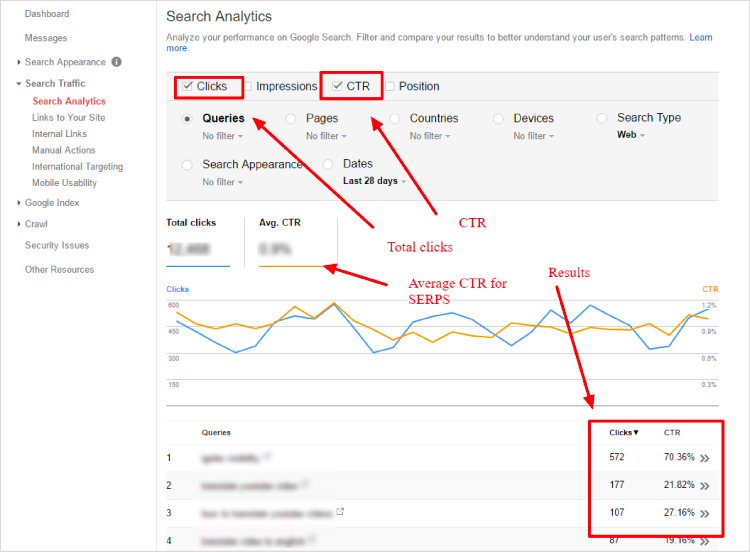
Task: Click the info icon beside Search Appearance
Action: [x=117, y=62]
